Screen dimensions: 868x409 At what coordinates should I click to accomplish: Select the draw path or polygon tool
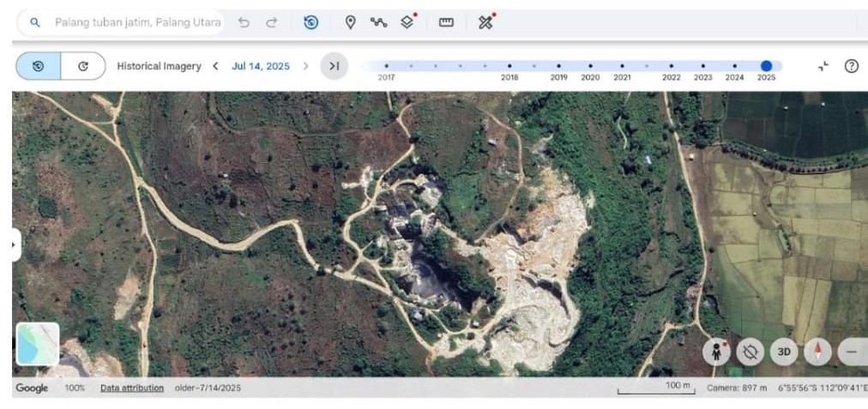pyautogui.click(x=378, y=22)
